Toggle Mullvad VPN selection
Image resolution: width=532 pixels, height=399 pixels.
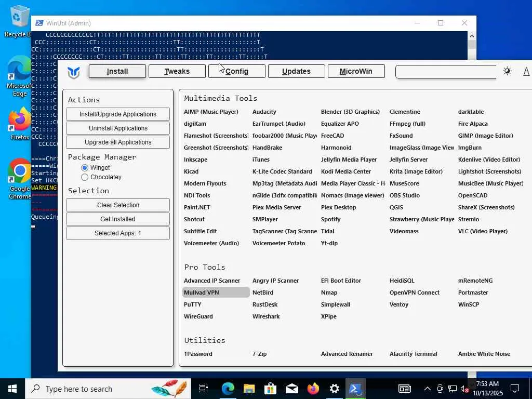(x=216, y=292)
